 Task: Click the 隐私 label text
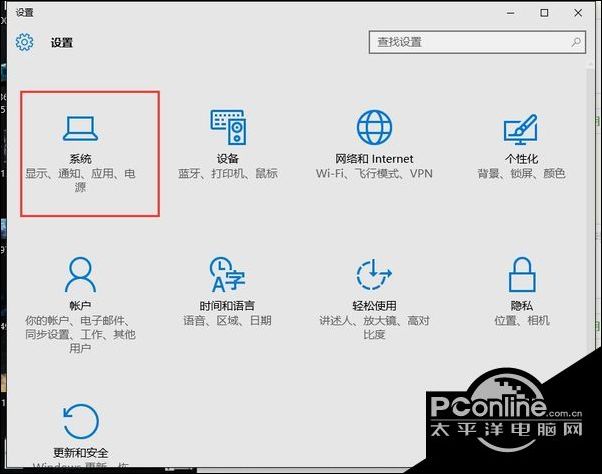(521, 306)
